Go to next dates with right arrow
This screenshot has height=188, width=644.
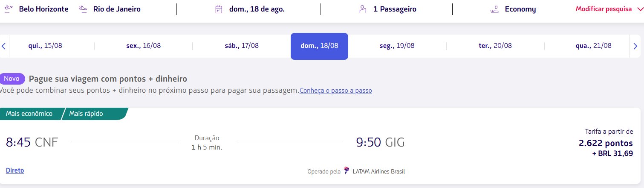[635, 46]
